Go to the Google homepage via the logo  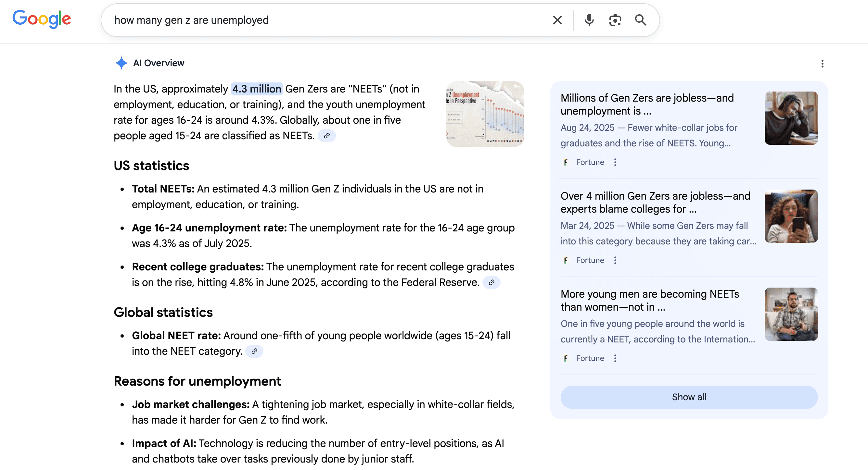pos(42,19)
